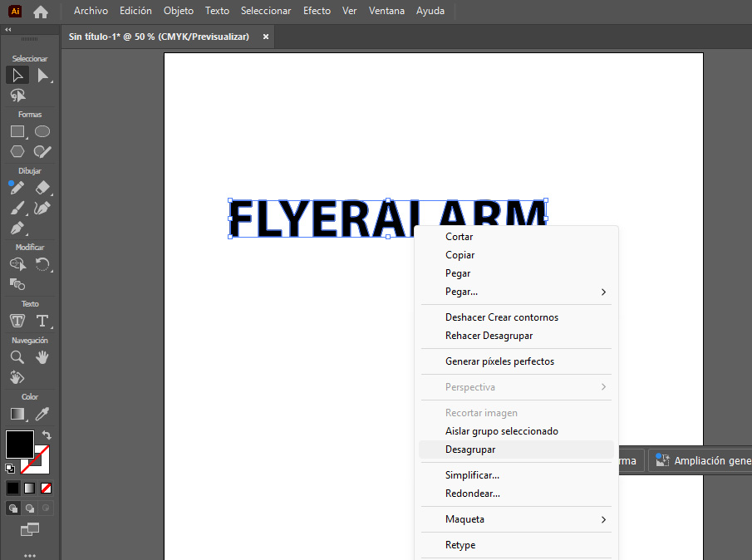Image resolution: width=752 pixels, height=560 pixels.
Task: Choose the Rotate tool
Action: (x=42, y=264)
